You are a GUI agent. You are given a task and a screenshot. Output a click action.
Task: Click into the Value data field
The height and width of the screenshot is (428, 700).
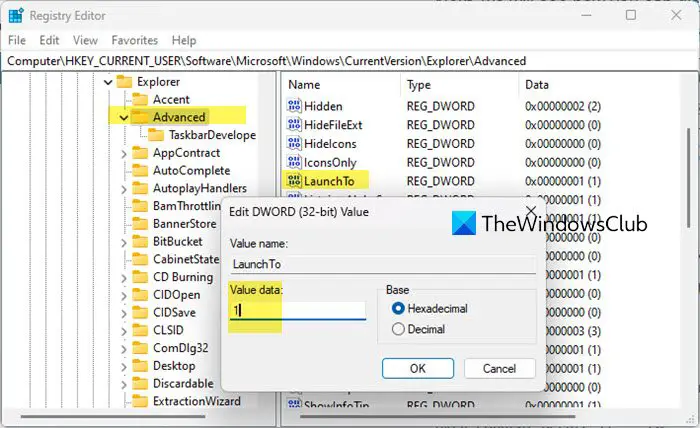pyautogui.click(x=298, y=310)
